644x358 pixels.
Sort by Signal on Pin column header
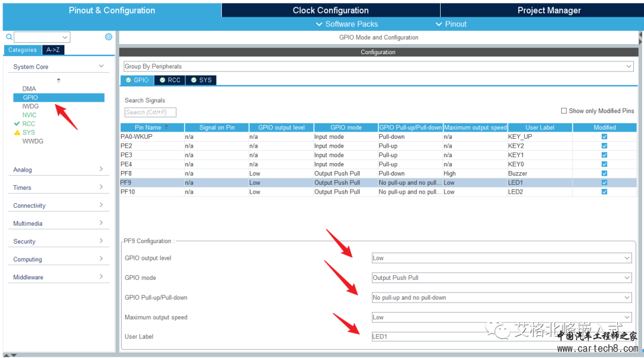(217, 127)
